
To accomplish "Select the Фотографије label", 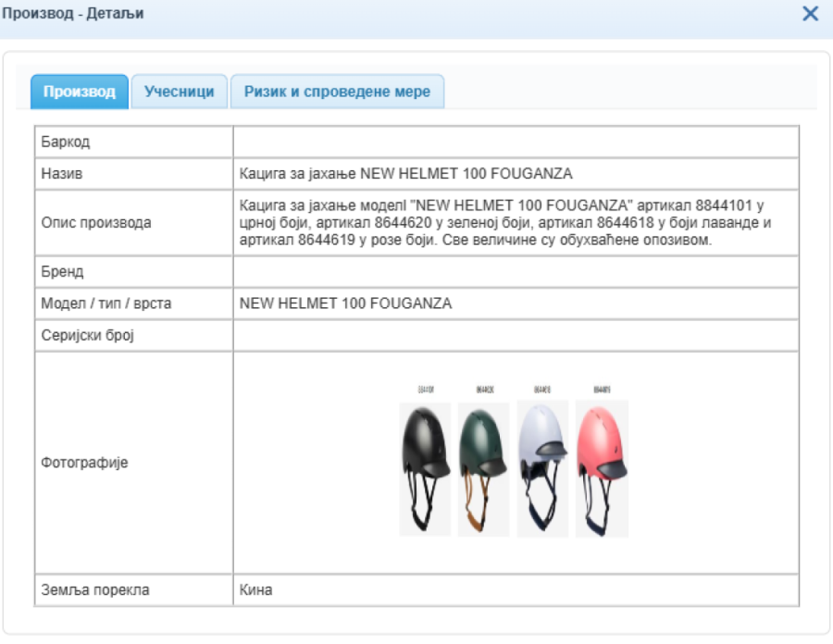I will [84, 463].
